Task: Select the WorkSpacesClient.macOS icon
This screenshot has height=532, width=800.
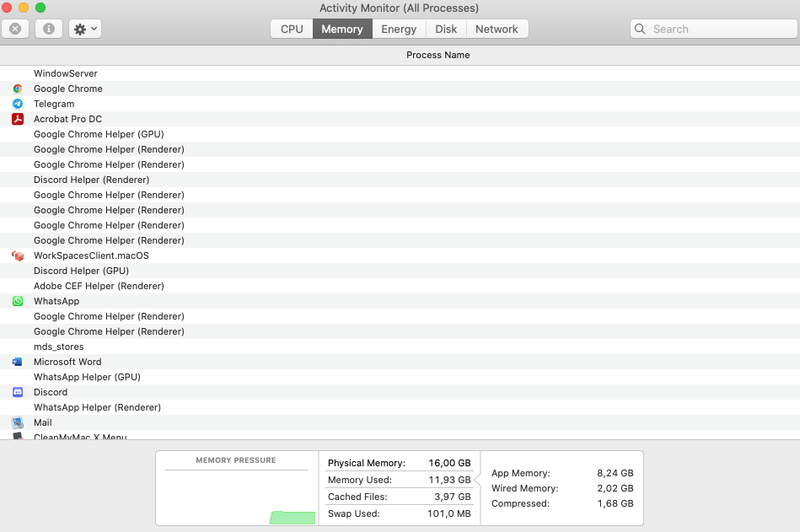Action: tap(18, 256)
